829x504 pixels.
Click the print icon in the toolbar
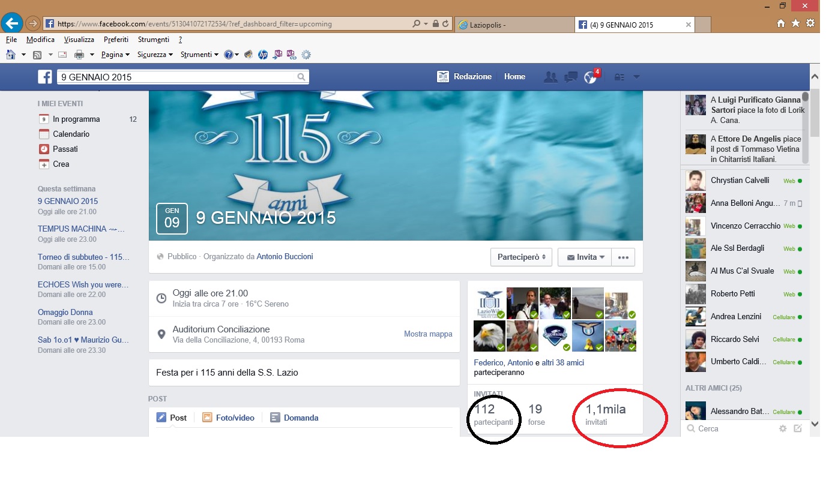(79, 55)
